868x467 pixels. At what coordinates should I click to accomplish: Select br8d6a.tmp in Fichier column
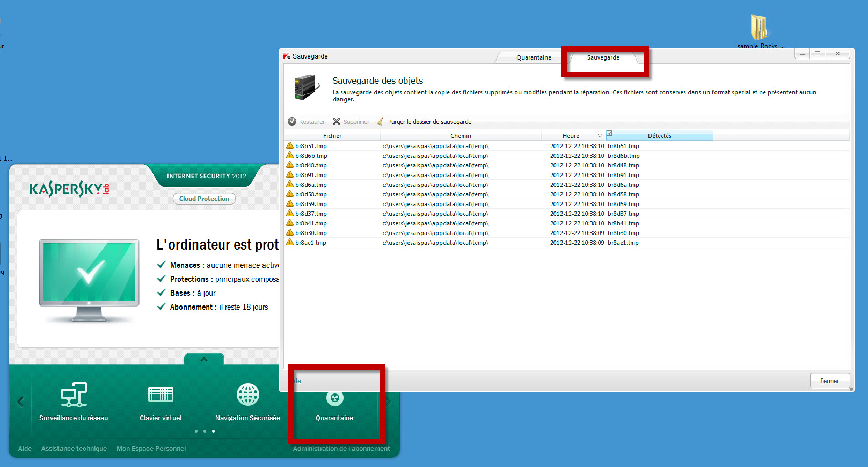311,185
